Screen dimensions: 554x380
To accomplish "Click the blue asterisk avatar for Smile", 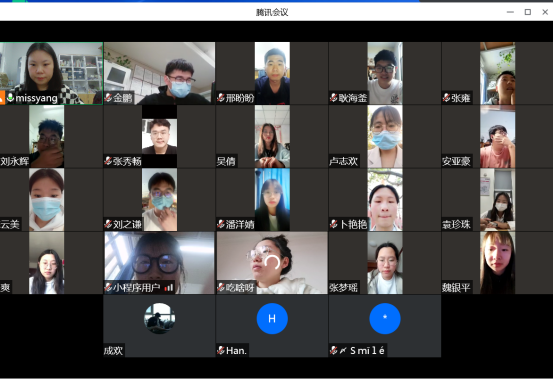I will pos(385,319).
